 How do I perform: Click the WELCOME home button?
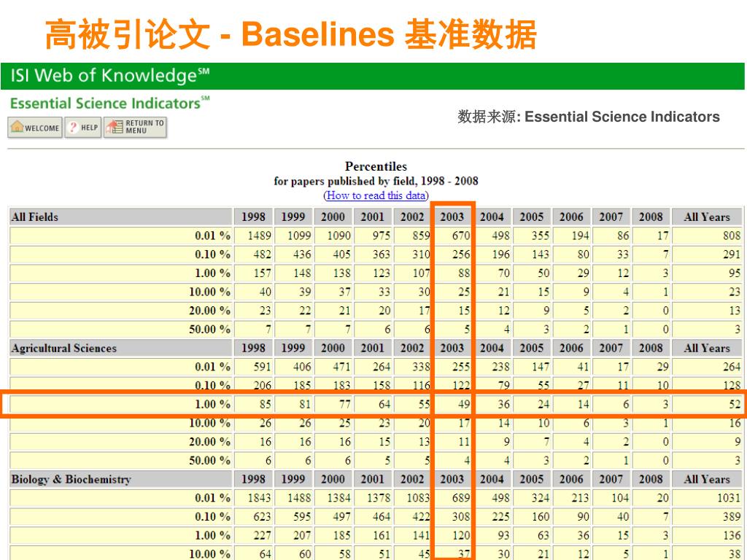tap(35, 127)
